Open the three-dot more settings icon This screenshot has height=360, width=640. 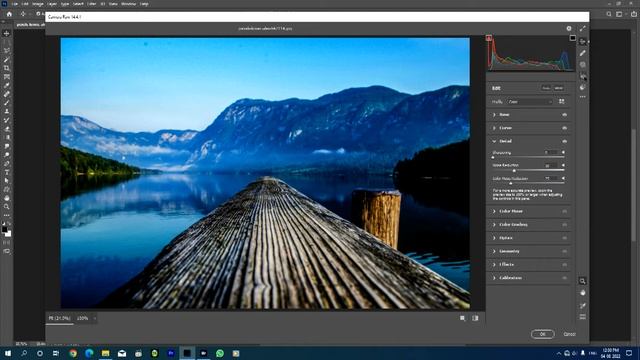pyautogui.click(x=582, y=97)
